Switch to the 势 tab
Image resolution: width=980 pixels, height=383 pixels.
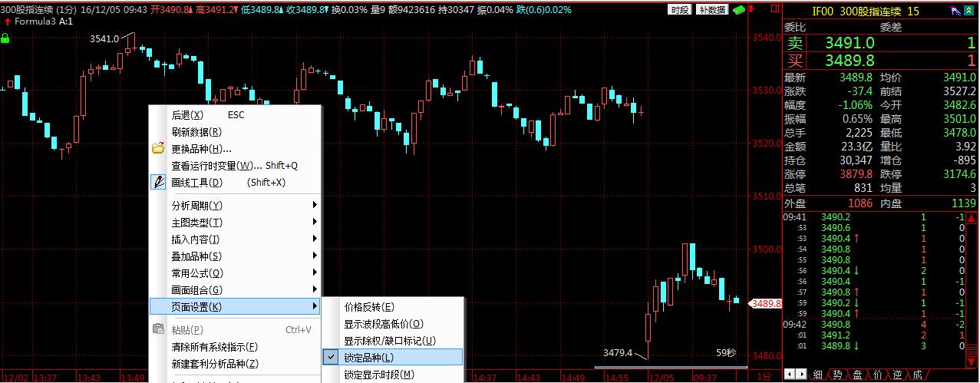tap(837, 375)
